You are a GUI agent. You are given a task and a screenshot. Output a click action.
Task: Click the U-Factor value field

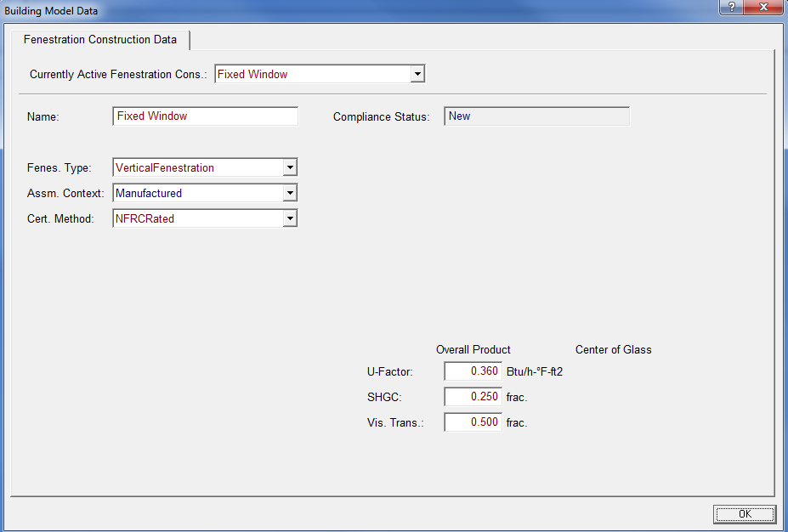473,371
